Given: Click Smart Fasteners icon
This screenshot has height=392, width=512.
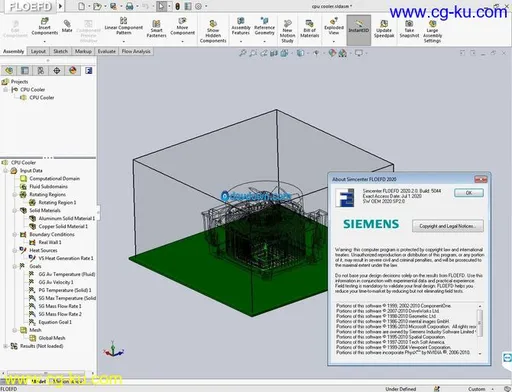Looking at the screenshot, I should tap(156, 28).
